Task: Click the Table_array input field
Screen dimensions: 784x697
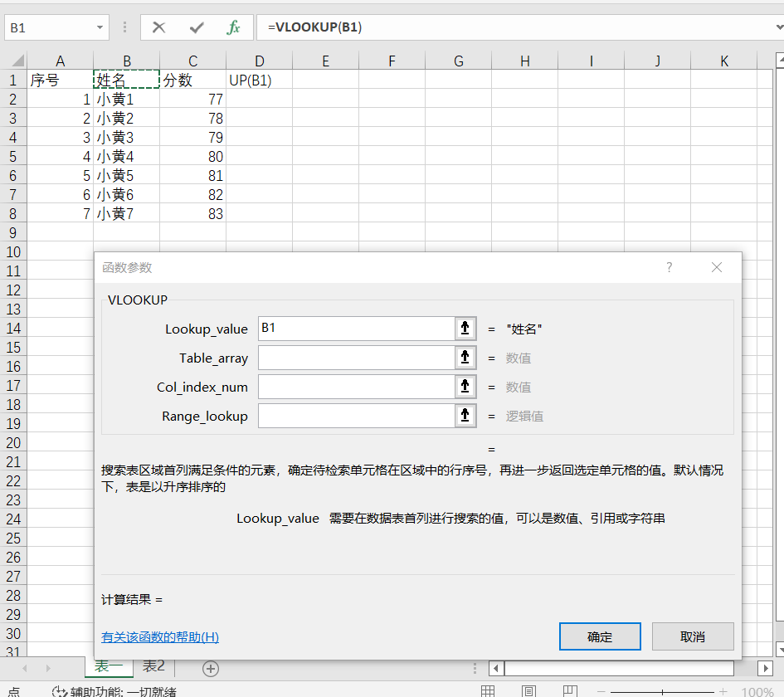Action: (357, 358)
